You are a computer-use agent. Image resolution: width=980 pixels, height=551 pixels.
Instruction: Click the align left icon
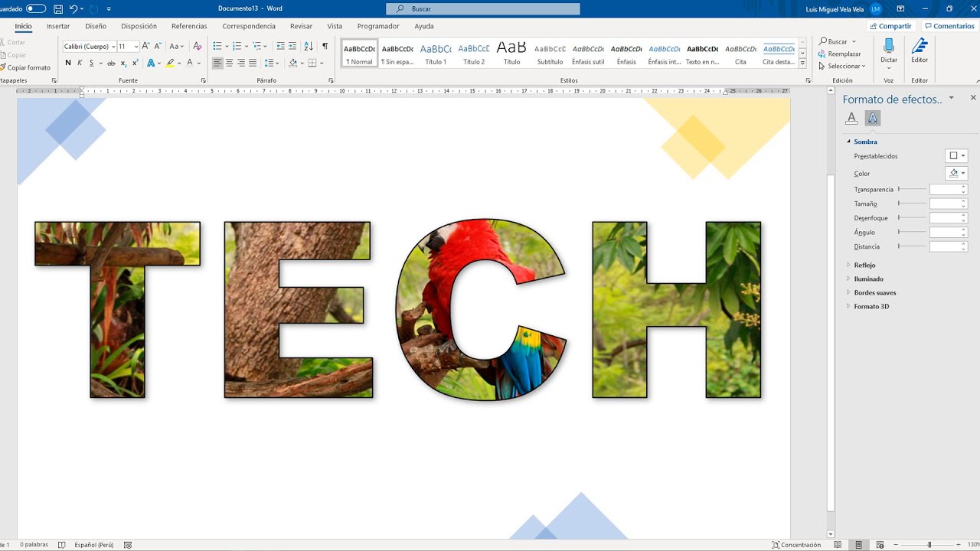(217, 63)
